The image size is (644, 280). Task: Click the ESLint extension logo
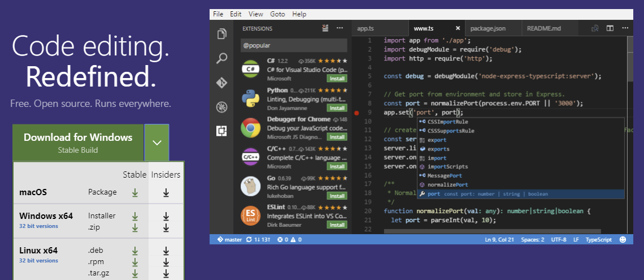click(x=250, y=216)
